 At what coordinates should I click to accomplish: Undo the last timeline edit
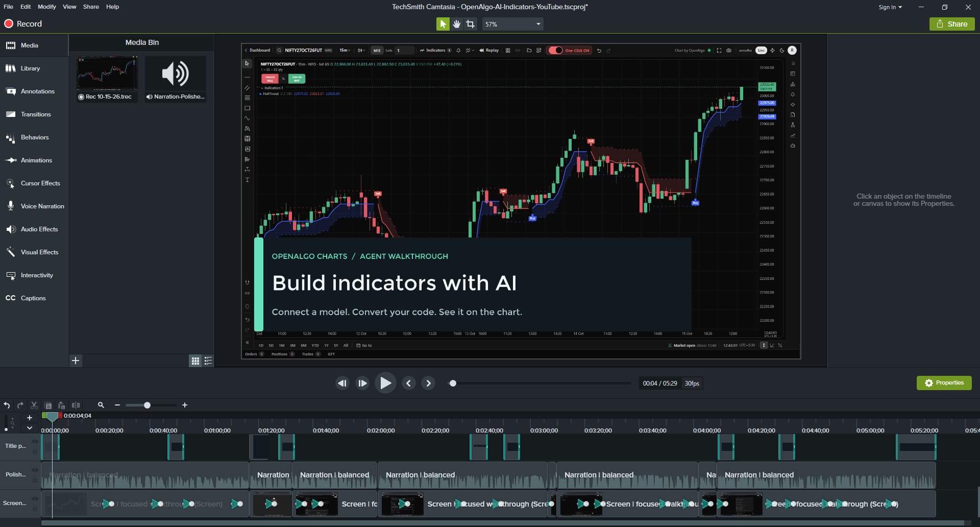coord(7,405)
